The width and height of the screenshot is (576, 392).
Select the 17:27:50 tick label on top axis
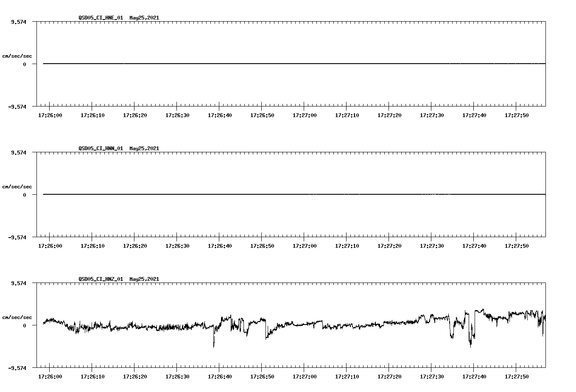click(x=517, y=115)
